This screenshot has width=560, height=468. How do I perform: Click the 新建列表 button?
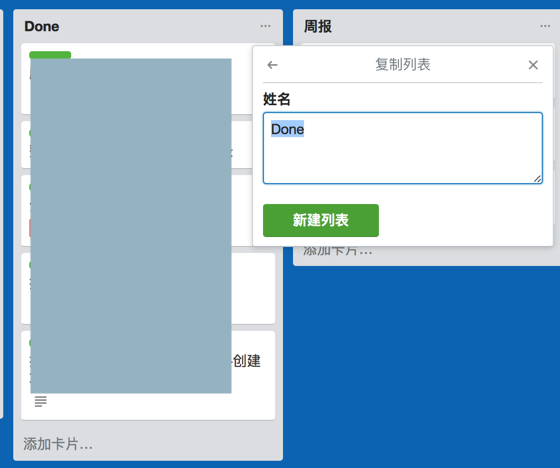coord(321,220)
